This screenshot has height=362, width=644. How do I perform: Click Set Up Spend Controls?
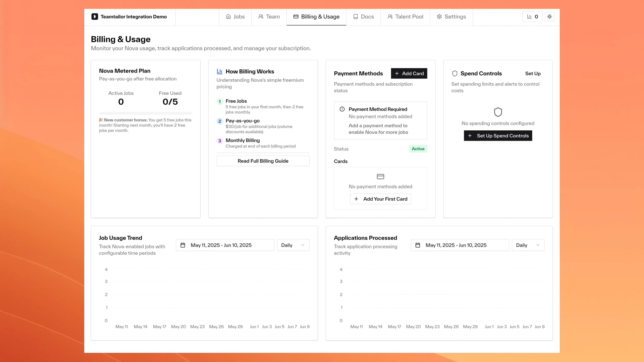click(x=498, y=136)
